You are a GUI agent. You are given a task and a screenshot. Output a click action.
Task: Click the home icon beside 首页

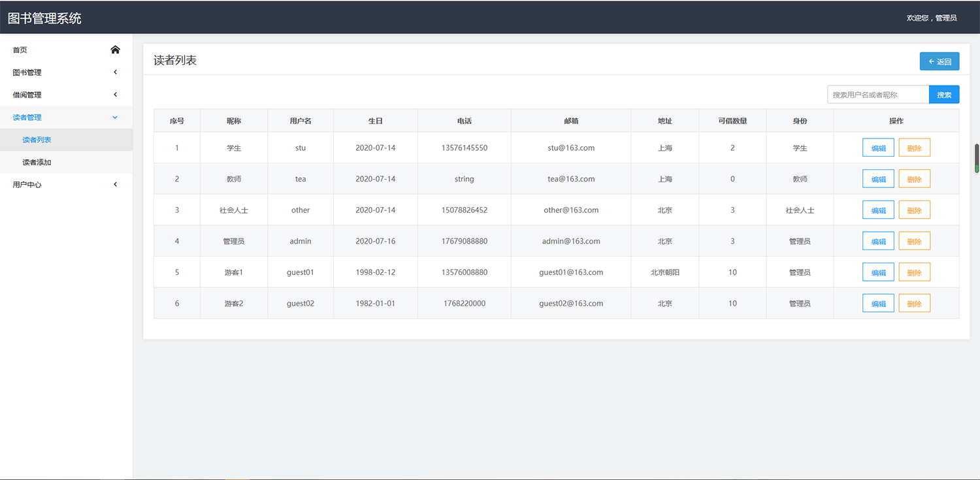116,50
